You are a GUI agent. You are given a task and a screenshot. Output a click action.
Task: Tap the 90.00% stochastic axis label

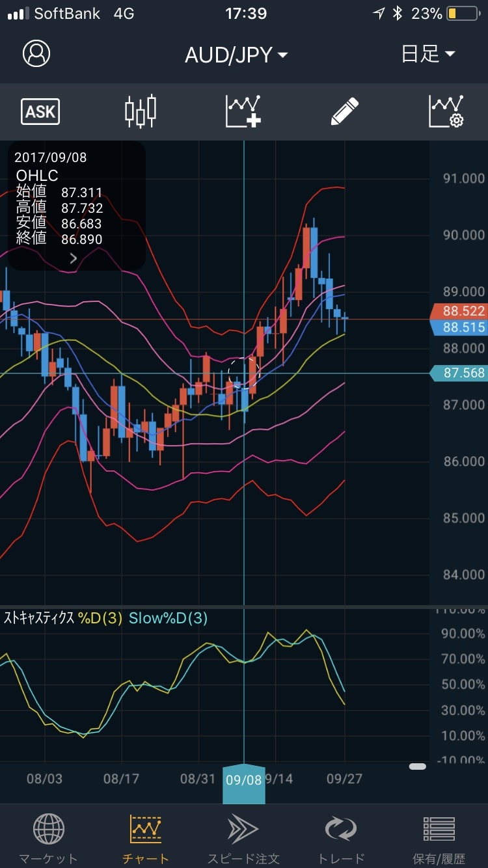tap(463, 633)
